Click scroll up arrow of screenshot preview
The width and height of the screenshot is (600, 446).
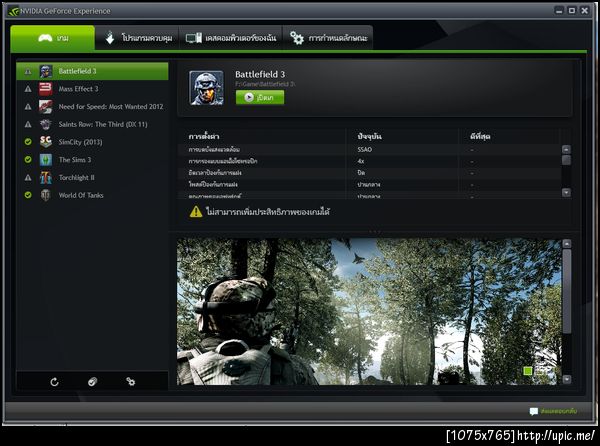click(567, 244)
